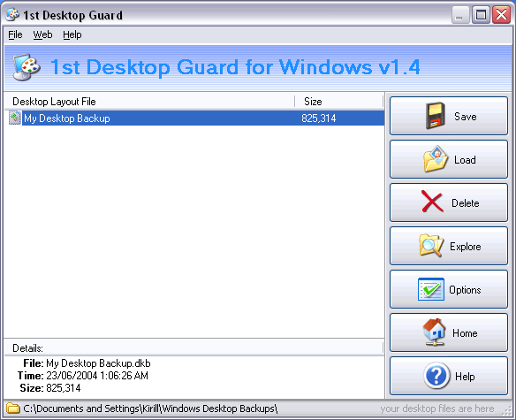This screenshot has height=420, width=516.
Task: Click the Details panel header
Action: tap(193, 348)
